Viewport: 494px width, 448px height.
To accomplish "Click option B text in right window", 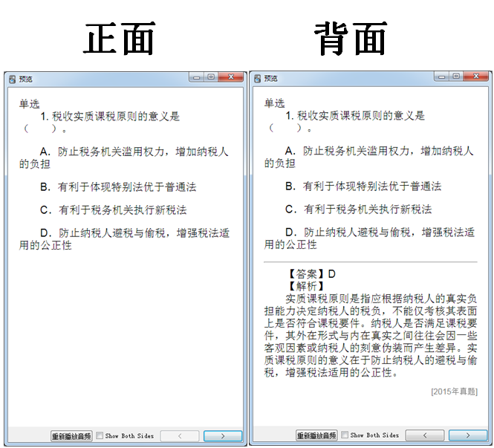I will tap(363, 186).
